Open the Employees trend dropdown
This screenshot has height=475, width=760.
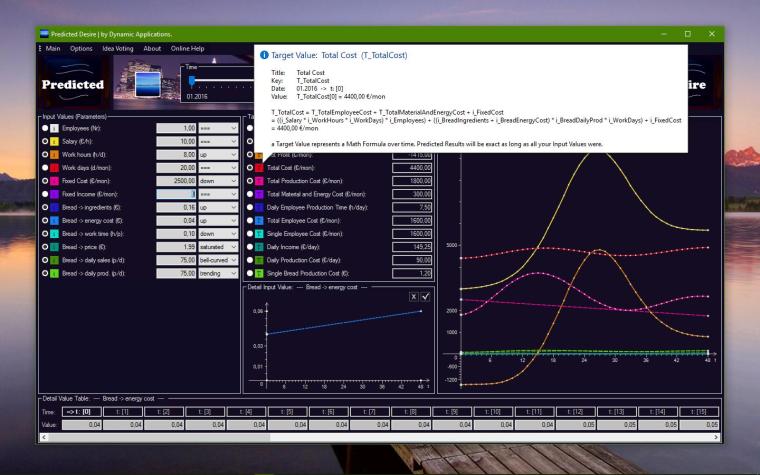tap(218, 128)
